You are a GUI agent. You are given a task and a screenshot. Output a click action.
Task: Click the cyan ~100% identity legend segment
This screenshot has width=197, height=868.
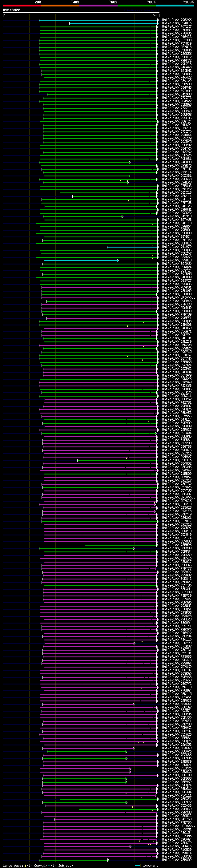pos(175,6)
